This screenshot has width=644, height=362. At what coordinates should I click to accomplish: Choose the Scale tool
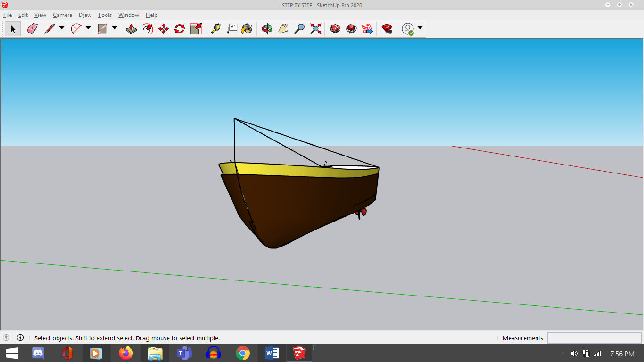click(x=196, y=29)
